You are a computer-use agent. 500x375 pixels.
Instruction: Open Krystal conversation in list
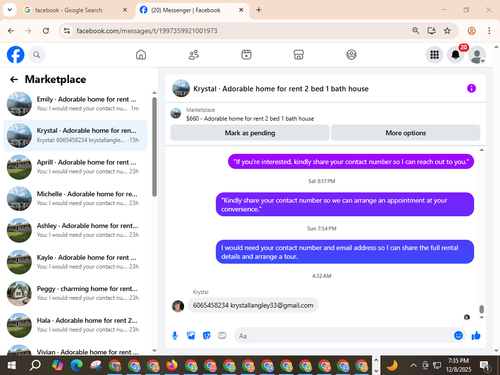coord(76,135)
